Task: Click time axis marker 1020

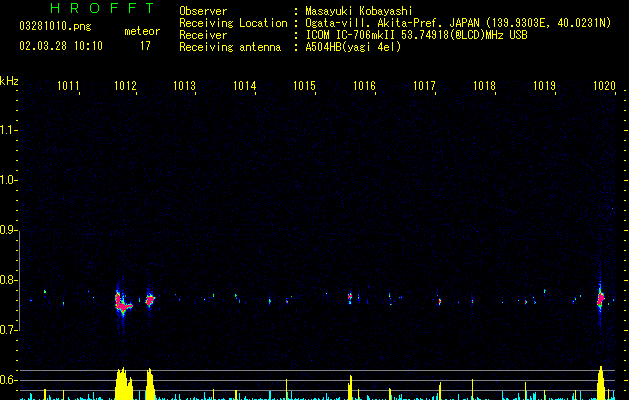Action: (x=605, y=86)
